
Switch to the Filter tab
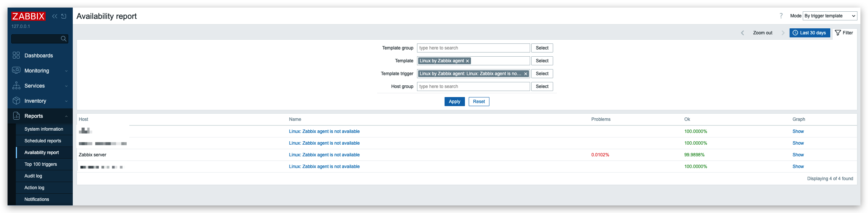click(844, 33)
